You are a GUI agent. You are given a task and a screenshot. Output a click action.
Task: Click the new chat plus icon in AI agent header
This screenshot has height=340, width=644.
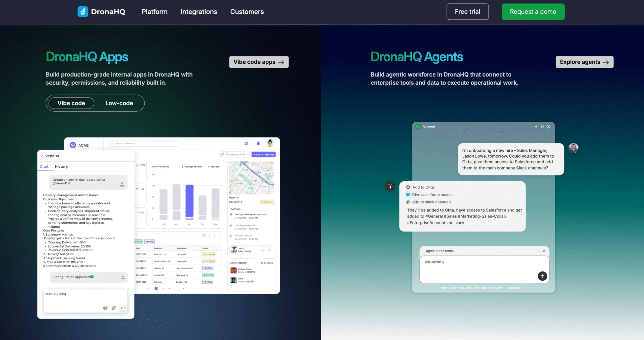tap(536, 126)
